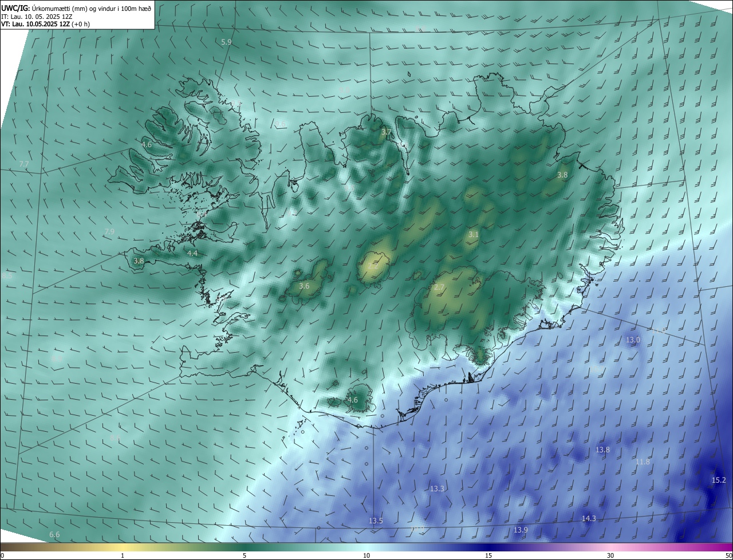Click the 7.7 value label
This screenshot has height=560, width=733.
coord(23,164)
